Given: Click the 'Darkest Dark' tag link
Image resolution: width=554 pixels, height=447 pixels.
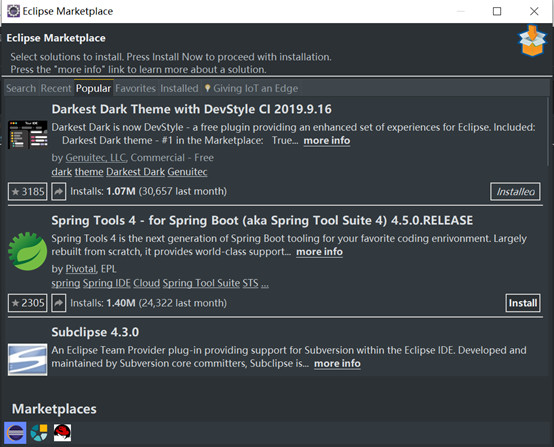Looking at the screenshot, I should tap(135, 172).
